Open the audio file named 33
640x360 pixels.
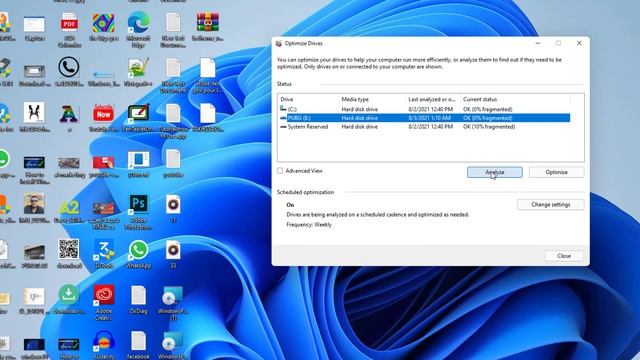[x=173, y=250]
